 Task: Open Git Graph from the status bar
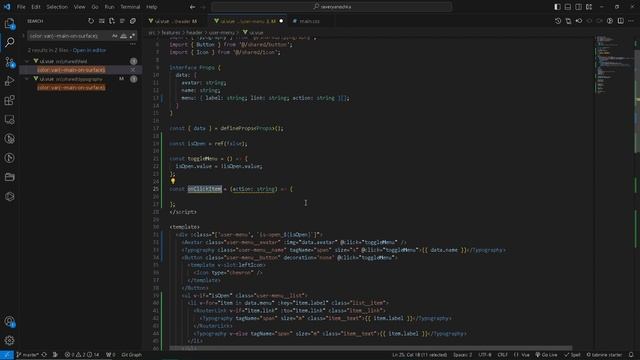click(131, 355)
